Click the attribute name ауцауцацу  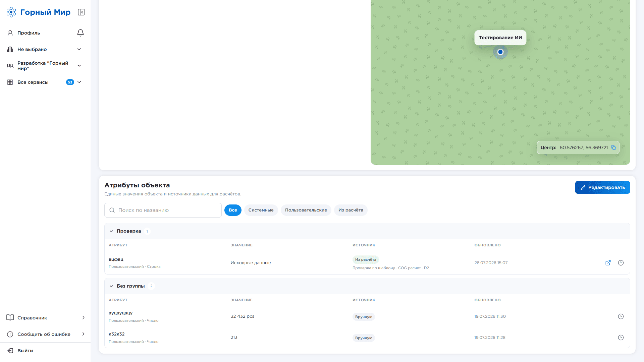pyautogui.click(x=121, y=313)
